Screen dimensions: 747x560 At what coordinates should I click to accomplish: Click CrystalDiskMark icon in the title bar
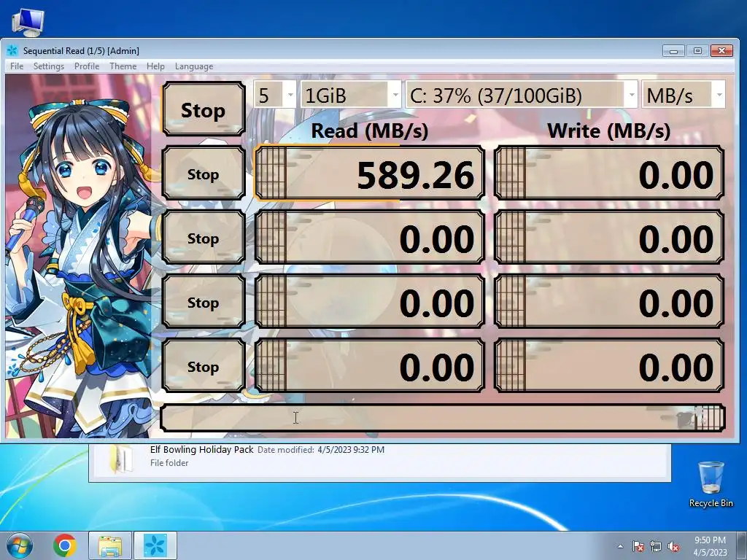pos(12,50)
